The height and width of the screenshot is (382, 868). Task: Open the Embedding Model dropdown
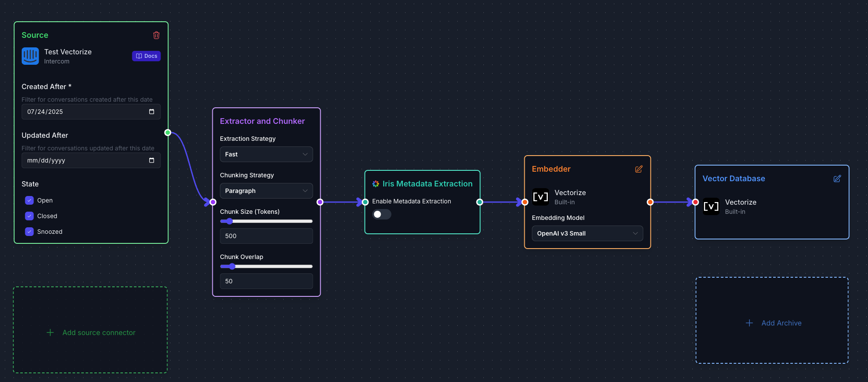coord(587,233)
